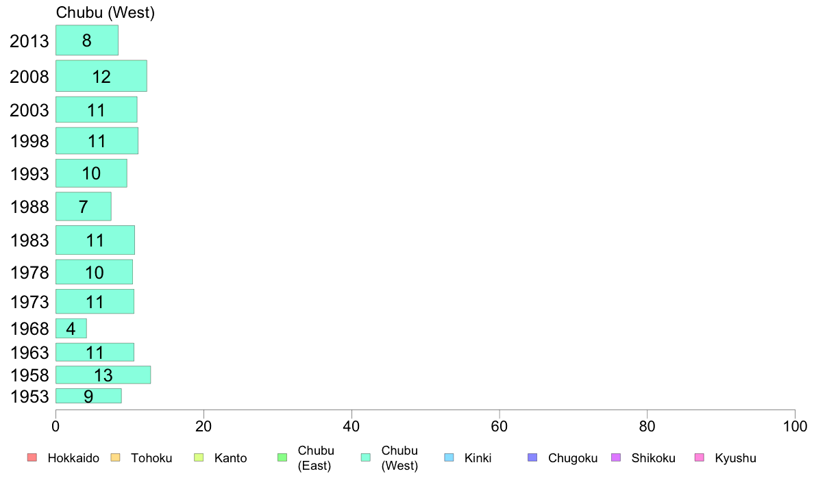Viewport: 814px width, 504px height.
Task: Click the Hokkaido red legend swatch
Action: click(x=32, y=457)
